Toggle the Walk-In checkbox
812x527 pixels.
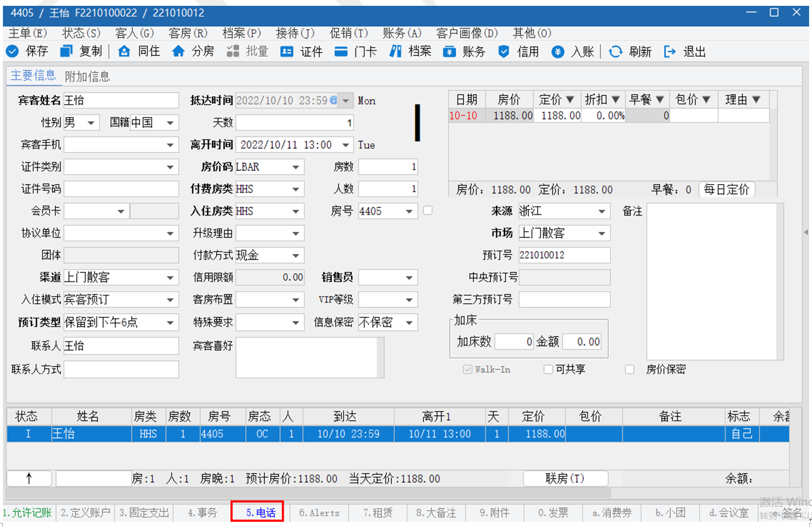coord(467,369)
